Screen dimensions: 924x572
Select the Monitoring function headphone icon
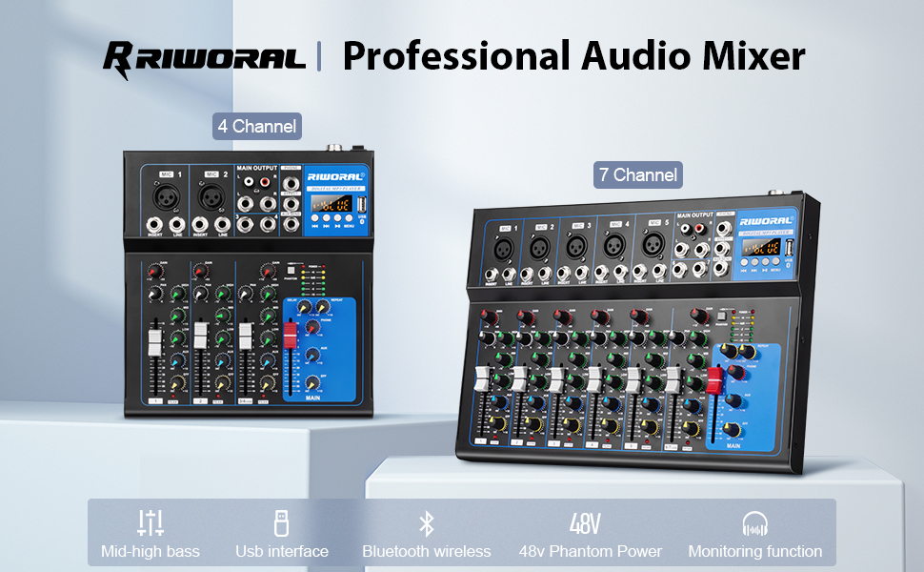point(753,523)
